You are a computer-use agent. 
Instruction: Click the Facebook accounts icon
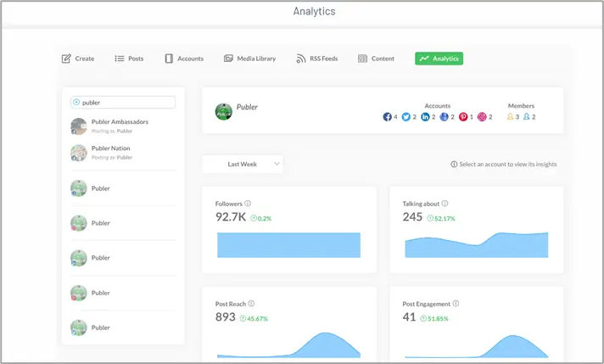coord(387,117)
